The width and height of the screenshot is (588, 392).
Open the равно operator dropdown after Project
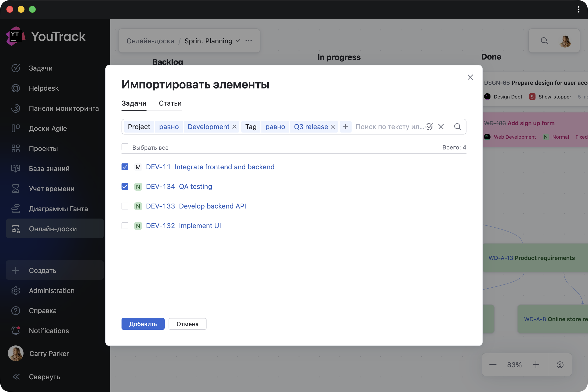point(169,127)
